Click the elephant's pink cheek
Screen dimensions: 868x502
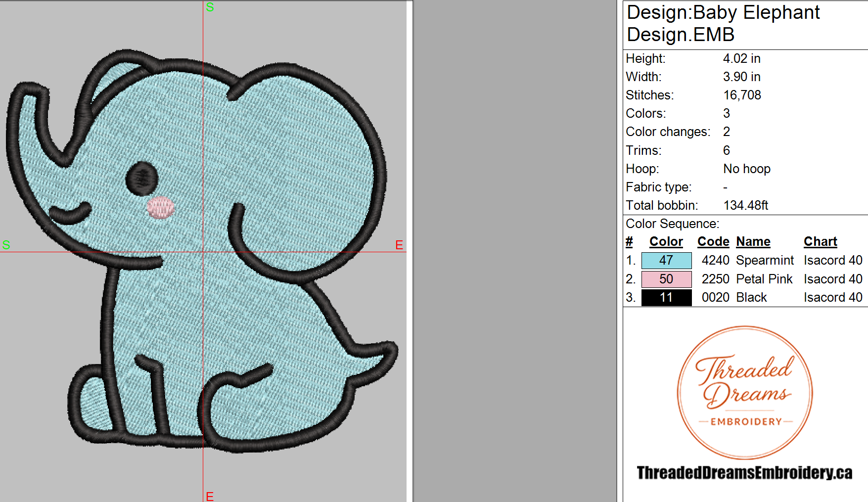(x=161, y=207)
